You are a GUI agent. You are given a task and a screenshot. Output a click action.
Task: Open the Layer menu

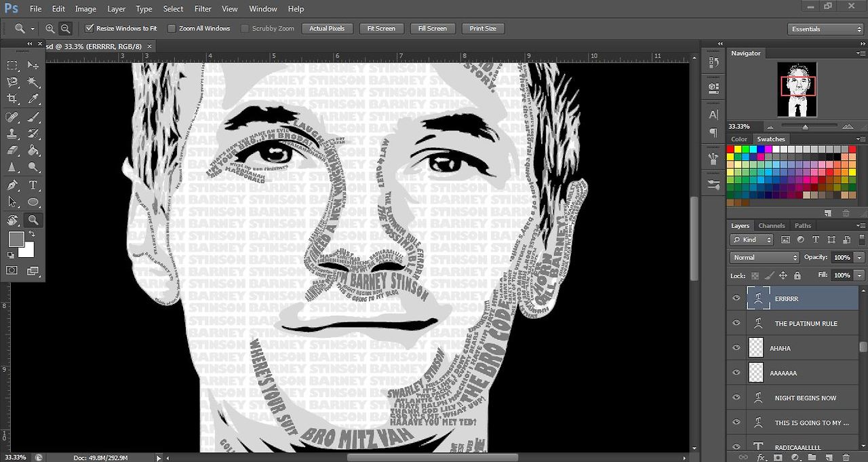[x=117, y=9]
